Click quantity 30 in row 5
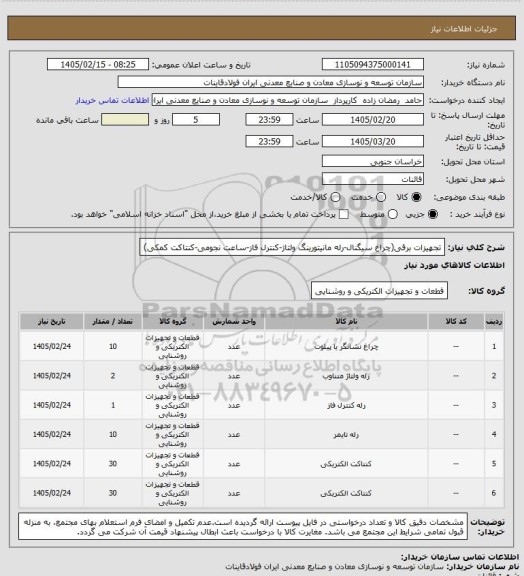Viewport: 524px width, 576px height. pyautogui.click(x=112, y=464)
